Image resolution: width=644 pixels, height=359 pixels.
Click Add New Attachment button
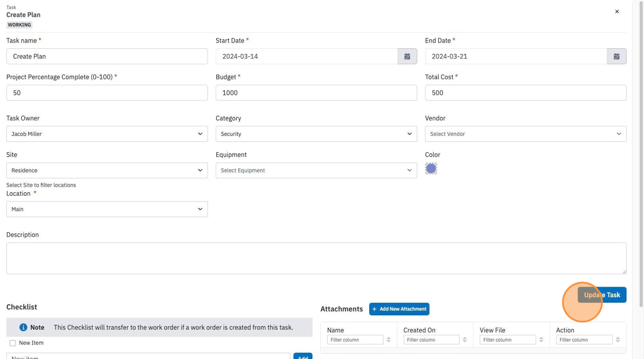click(x=399, y=309)
